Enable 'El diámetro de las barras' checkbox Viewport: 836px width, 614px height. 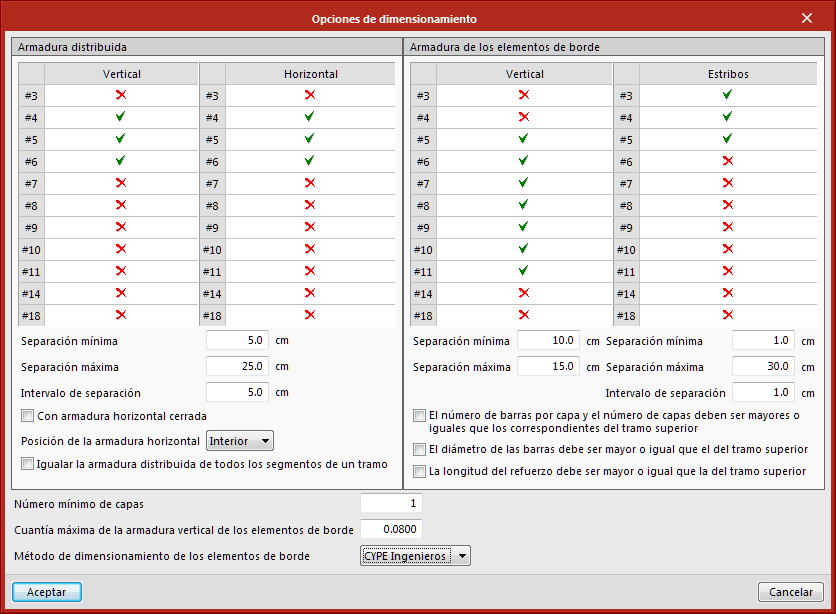419,449
